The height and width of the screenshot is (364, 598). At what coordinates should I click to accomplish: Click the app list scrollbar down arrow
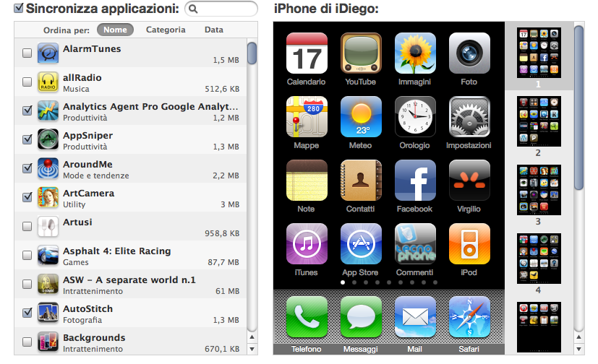click(x=252, y=349)
